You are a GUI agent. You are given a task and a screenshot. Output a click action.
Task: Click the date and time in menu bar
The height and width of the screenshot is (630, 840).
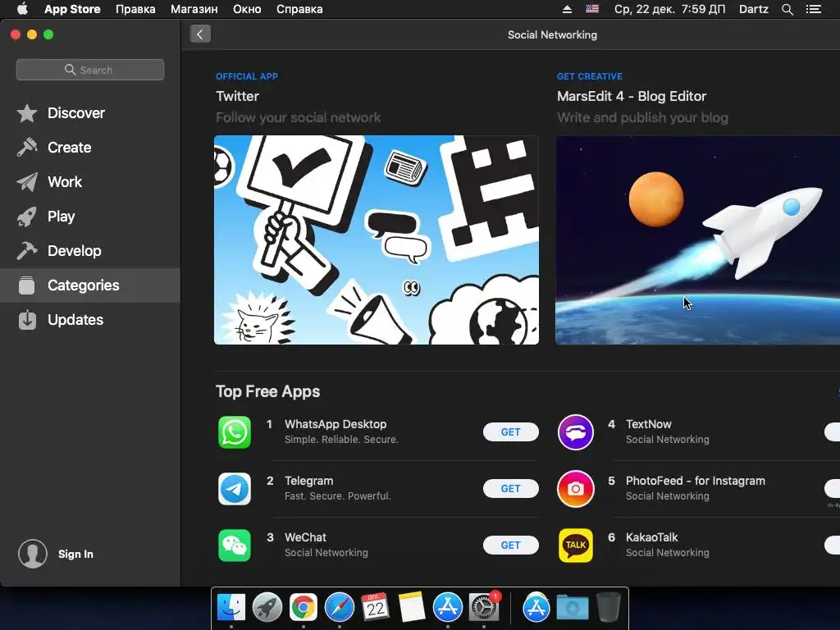pos(669,9)
